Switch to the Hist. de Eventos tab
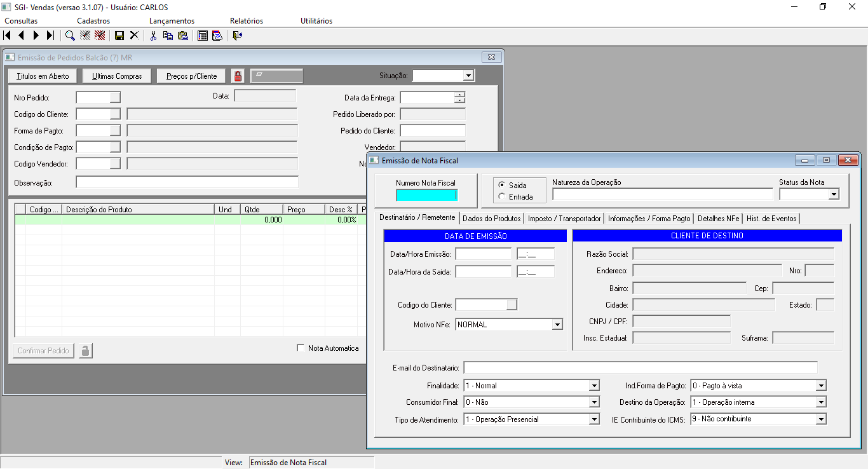This screenshot has width=868, height=469. tap(772, 219)
